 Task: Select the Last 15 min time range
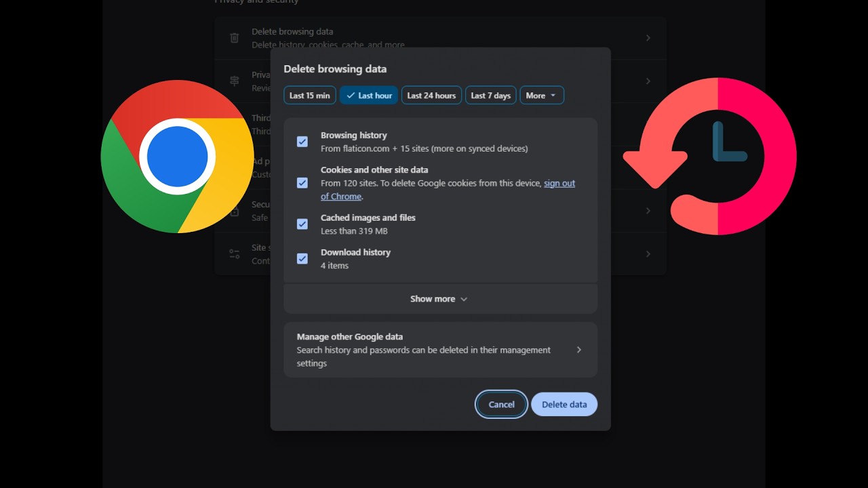click(309, 96)
